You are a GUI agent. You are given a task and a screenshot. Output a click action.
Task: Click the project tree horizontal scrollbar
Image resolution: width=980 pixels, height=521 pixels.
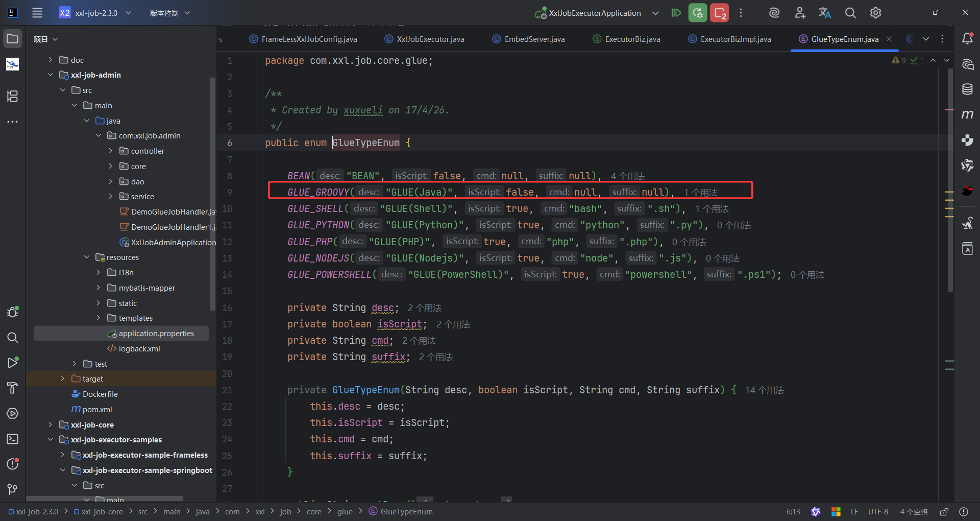(104, 499)
